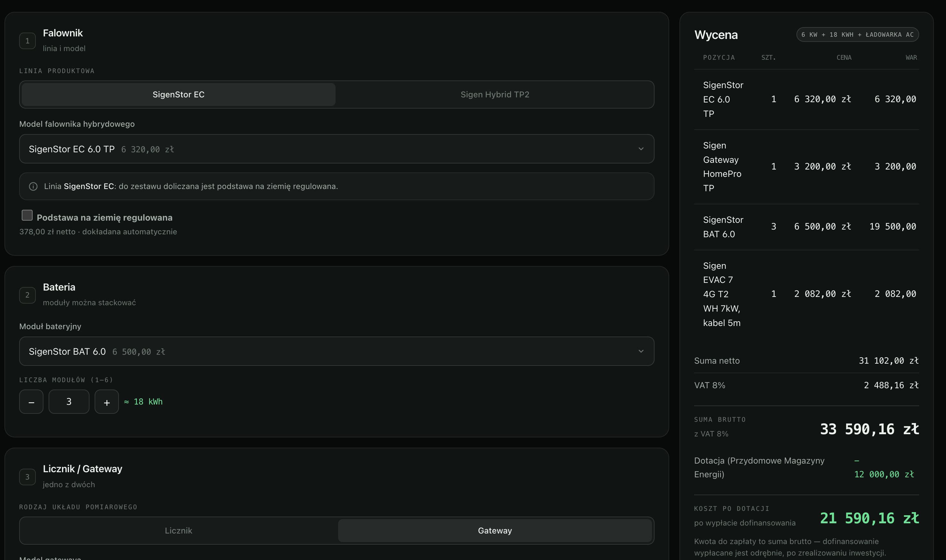
Task: Choose the Gateway measurement option
Action: (495, 531)
